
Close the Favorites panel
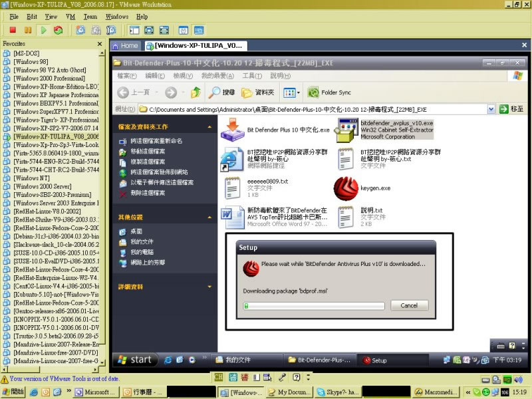click(100, 44)
